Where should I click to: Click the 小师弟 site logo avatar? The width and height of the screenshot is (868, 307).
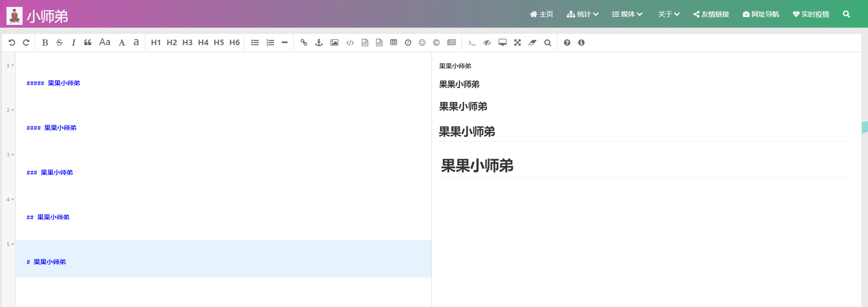(14, 16)
